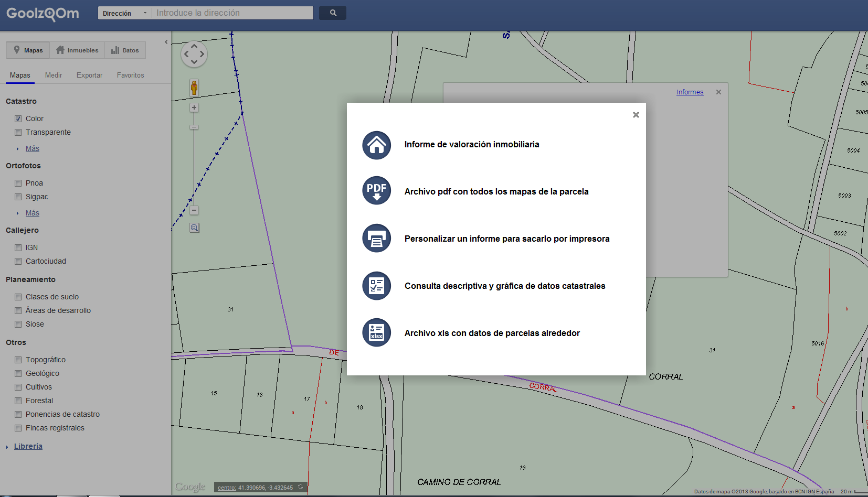This screenshot has height=497, width=868.
Task: Switch to the Medir tab
Action: pos(54,75)
